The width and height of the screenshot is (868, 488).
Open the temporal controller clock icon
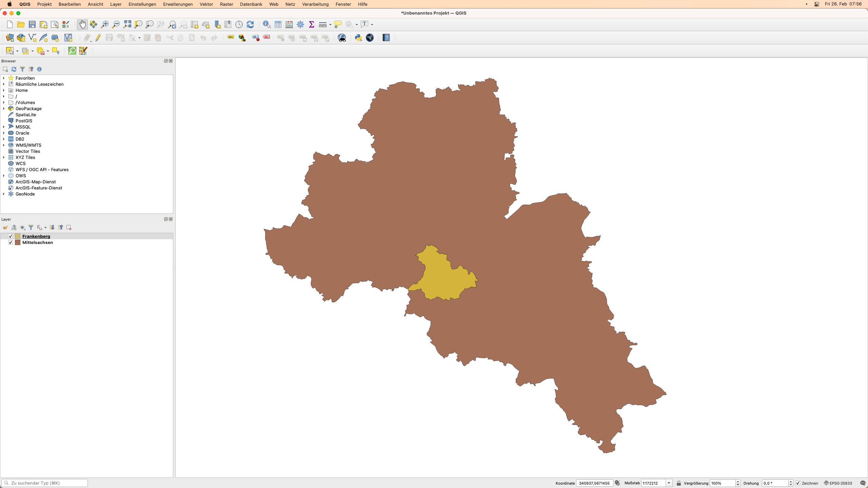pos(239,24)
